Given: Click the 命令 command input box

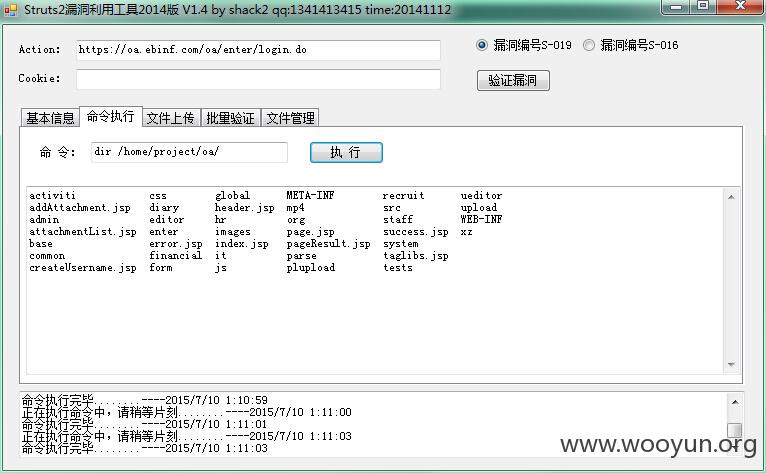Looking at the screenshot, I should (189, 152).
